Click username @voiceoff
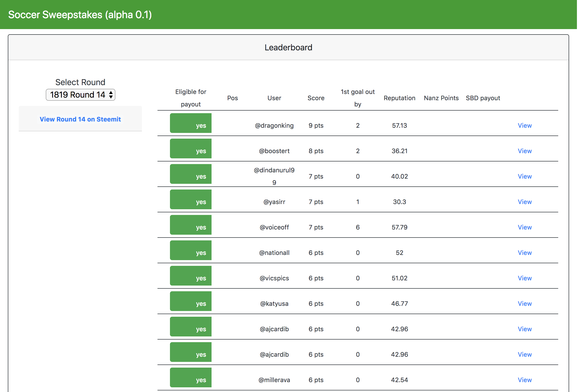 tap(274, 227)
